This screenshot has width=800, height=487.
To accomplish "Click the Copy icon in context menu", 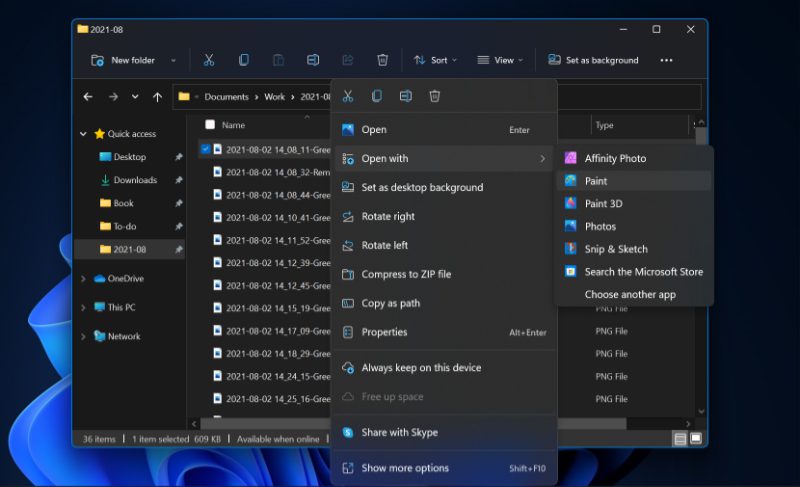I will (377, 96).
